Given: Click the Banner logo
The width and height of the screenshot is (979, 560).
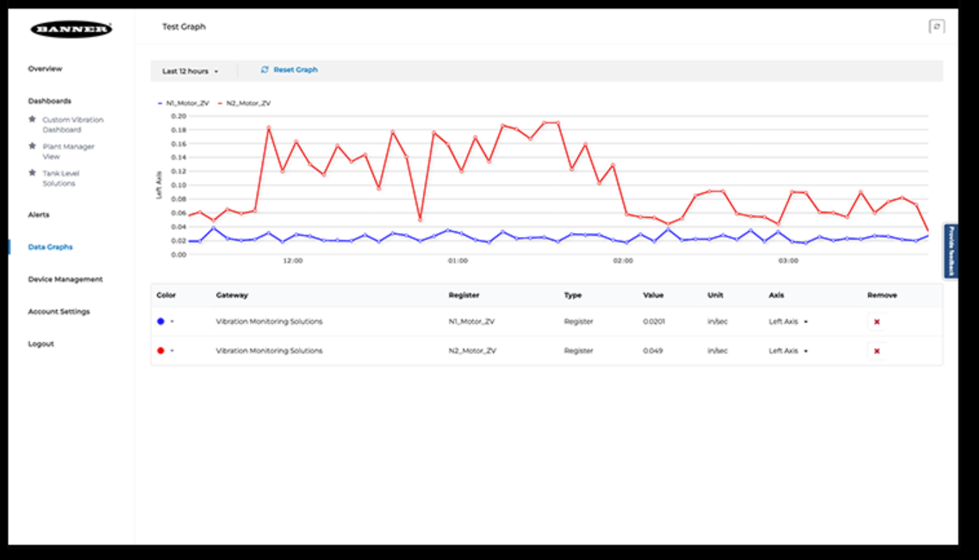Looking at the screenshot, I should pos(71,29).
